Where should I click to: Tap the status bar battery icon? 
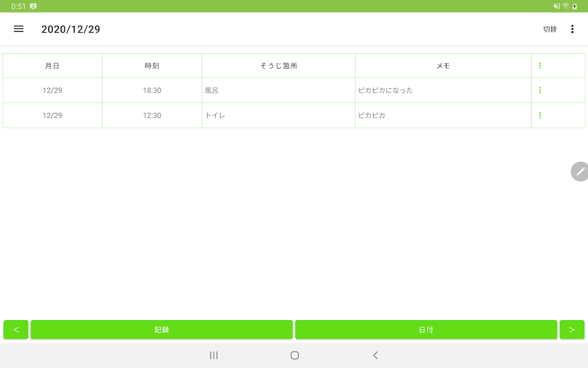[575, 6]
